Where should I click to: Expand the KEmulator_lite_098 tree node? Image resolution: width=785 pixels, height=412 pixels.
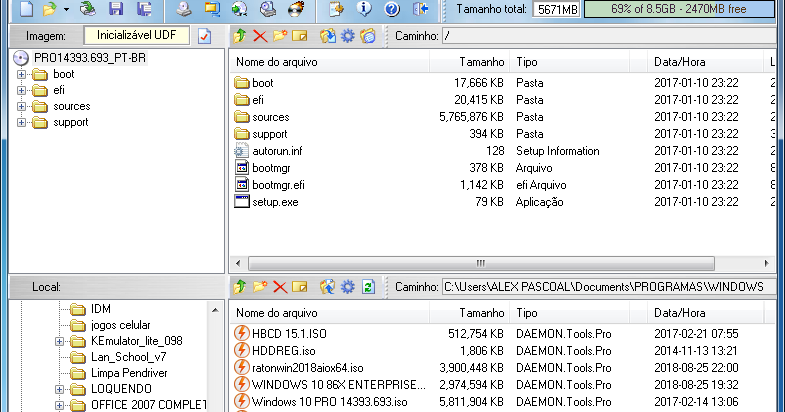pos(59,341)
